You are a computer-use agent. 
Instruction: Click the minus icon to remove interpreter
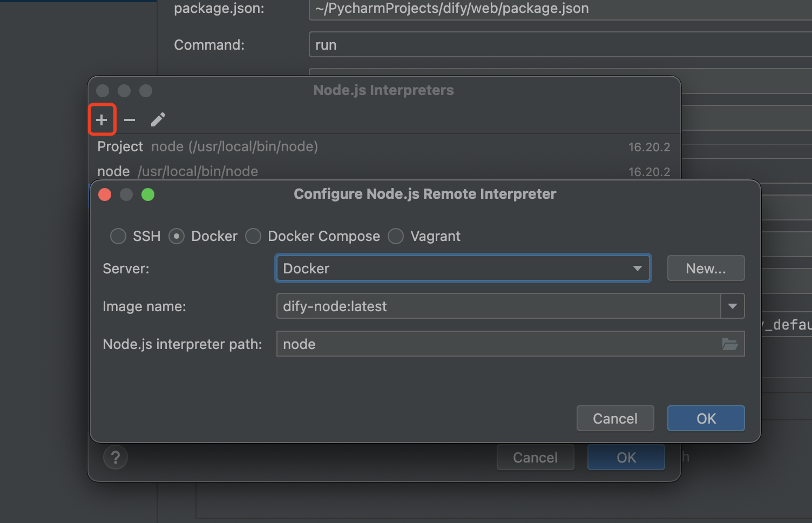tap(130, 119)
